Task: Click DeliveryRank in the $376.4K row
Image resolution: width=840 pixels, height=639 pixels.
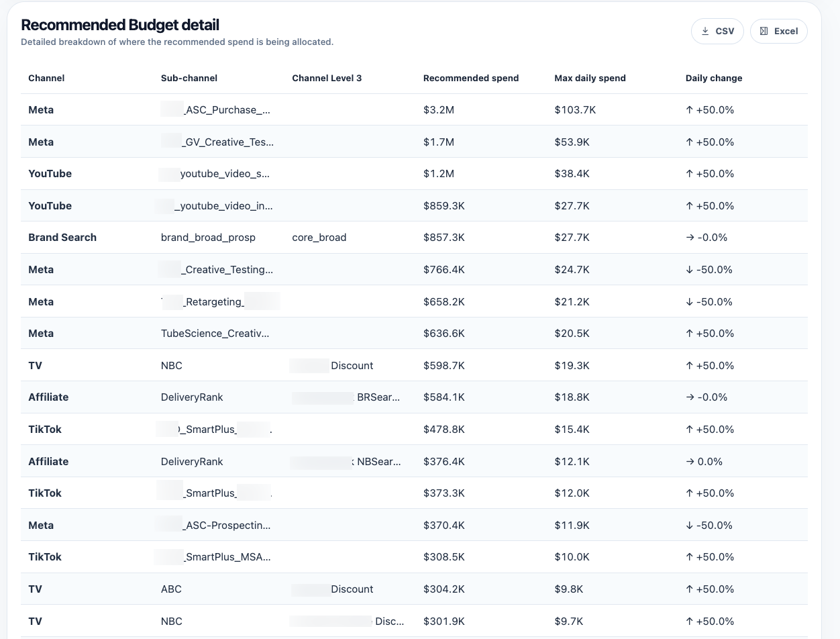Action: tap(192, 461)
